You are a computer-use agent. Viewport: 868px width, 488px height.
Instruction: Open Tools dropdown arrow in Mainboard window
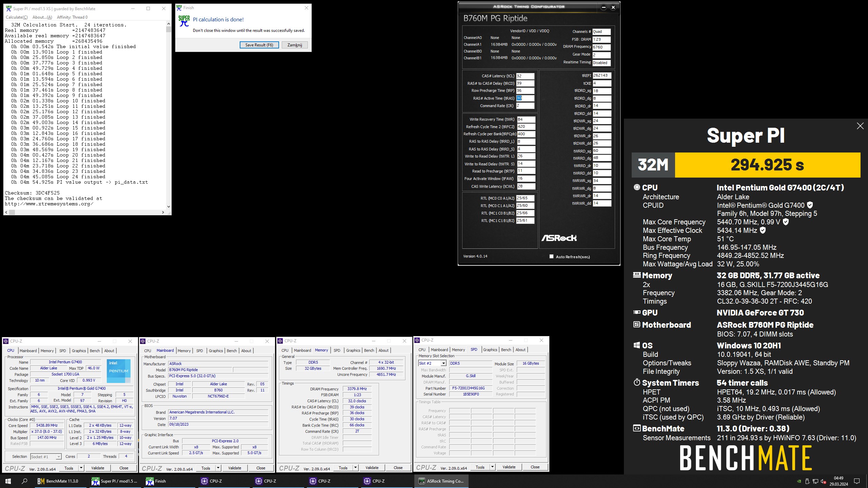tap(218, 468)
